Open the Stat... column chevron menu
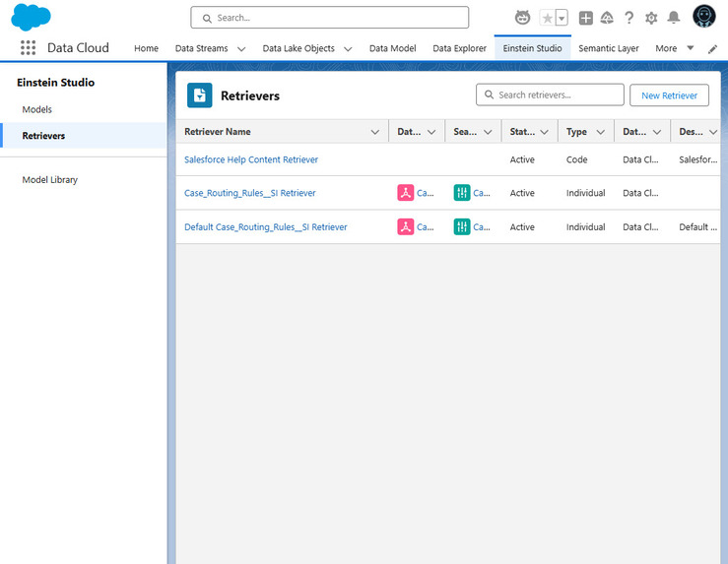The image size is (728, 564). (x=544, y=132)
